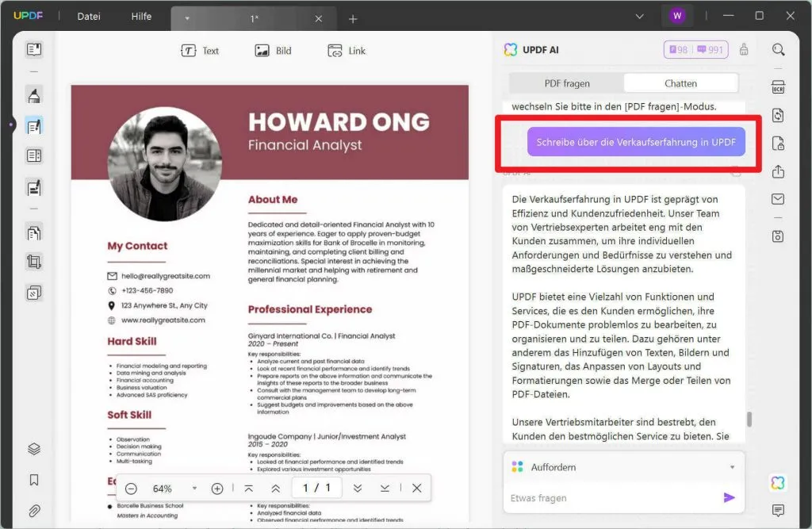Zoom out with minus button
The width and height of the screenshot is (812, 529).
[131, 489]
